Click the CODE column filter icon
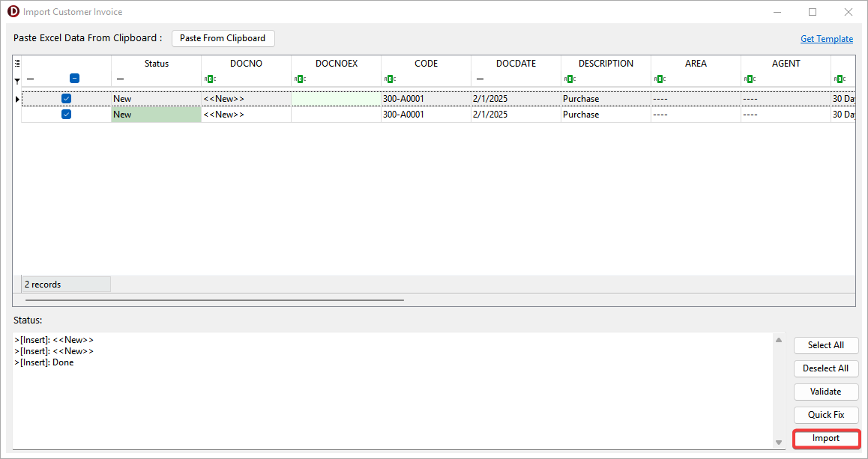The width and height of the screenshot is (868, 459). click(x=390, y=79)
